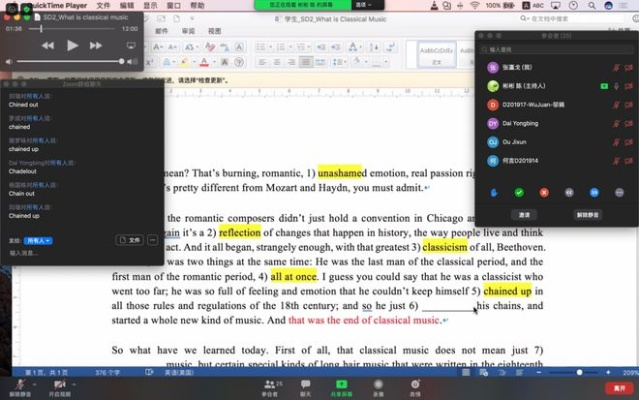Click the QuickTime fast-forward button
The height and width of the screenshot is (400, 639).
[x=96, y=45]
